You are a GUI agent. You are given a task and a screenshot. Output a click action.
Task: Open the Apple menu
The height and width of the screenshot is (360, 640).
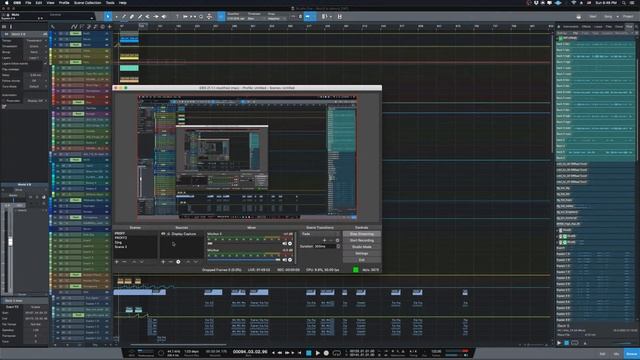[6, 2]
